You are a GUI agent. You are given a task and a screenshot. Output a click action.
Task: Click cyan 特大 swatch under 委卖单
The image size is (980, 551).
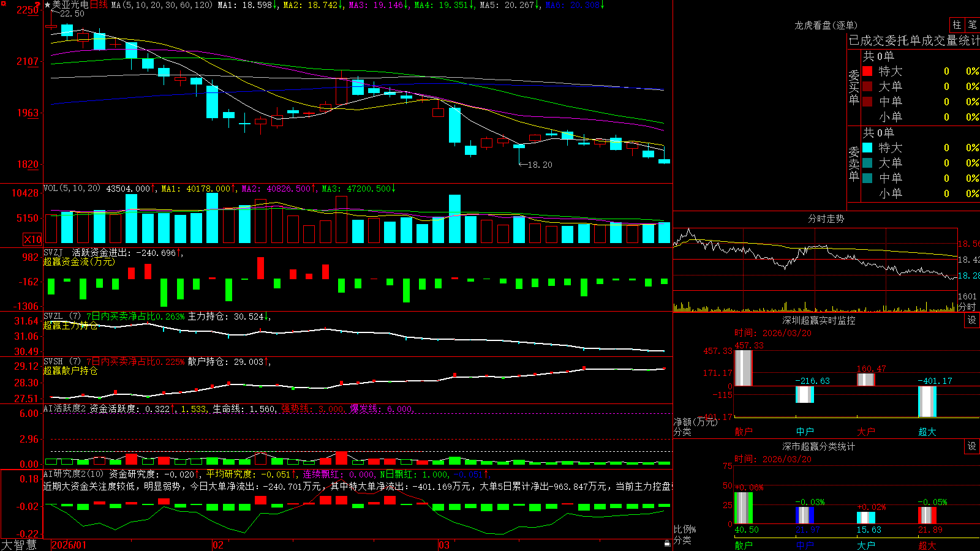click(x=867, y=148)
